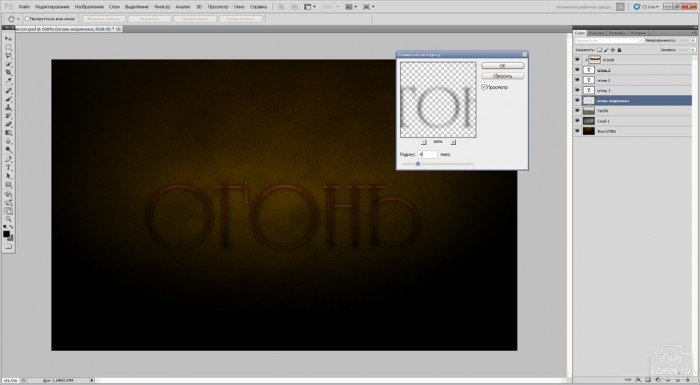Viewport: 700px width, 385px height.
Task: Select the Horizontal Type tool
Action: tap(8, 168)
